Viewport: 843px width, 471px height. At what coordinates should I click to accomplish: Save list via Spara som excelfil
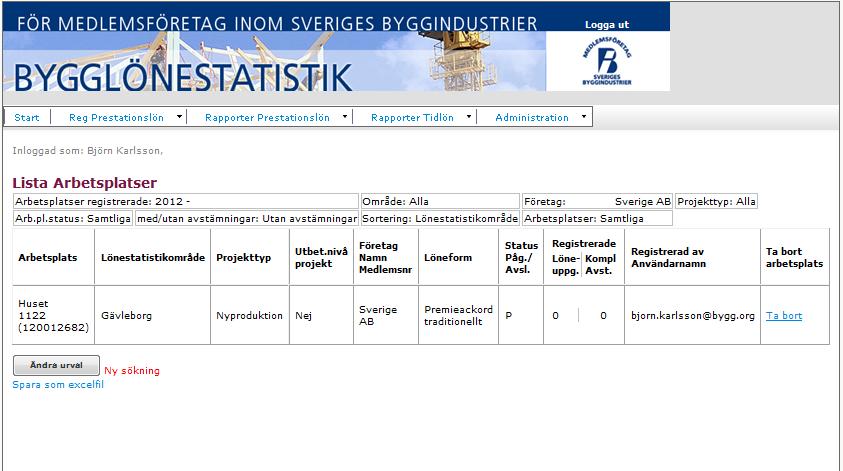tap(58, 384)
